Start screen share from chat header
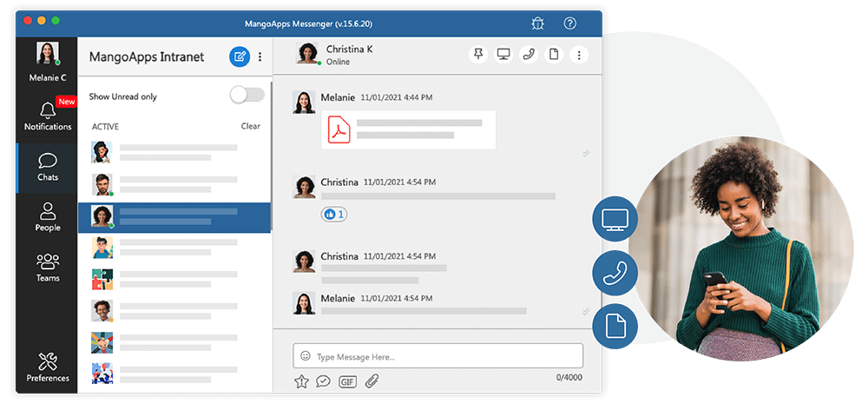Image resolution: width=868 pixels, height=404 pixels. [503, 55]
